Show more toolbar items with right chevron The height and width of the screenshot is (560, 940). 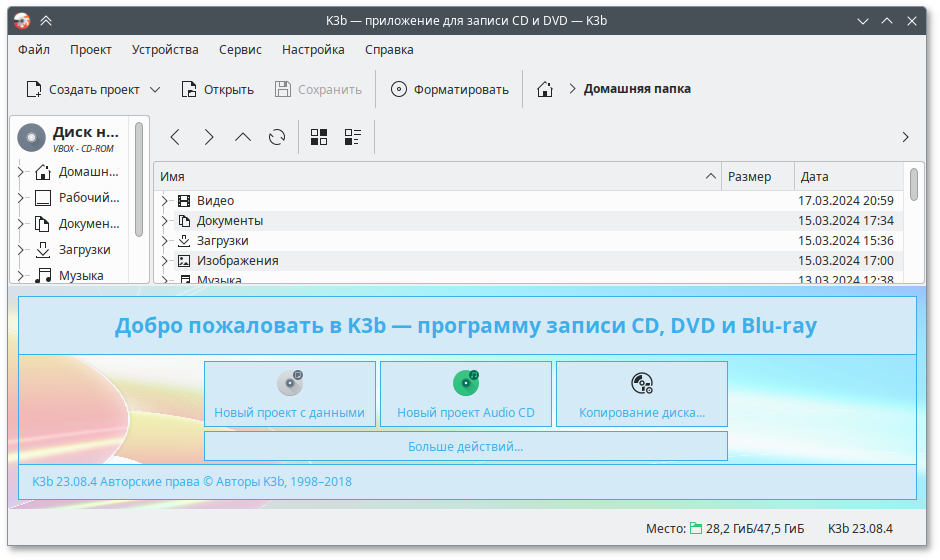(905, 137)
